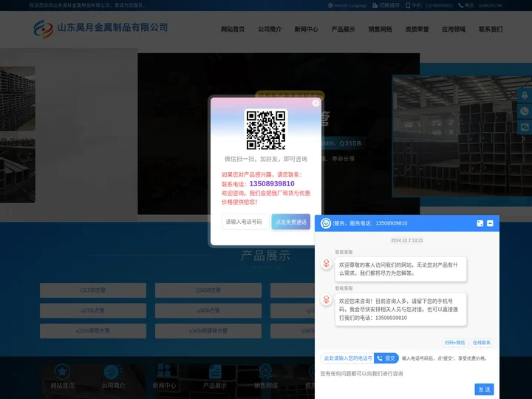Open 资质荣誉 in top navigation
Viewport: 532px width, 399px height.
pos(417,29)
